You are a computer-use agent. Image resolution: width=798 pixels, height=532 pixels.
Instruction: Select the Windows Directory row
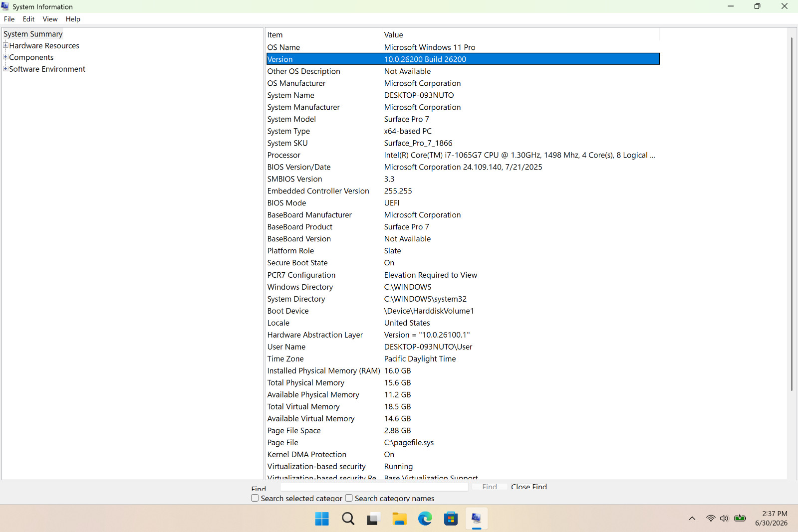463,287
